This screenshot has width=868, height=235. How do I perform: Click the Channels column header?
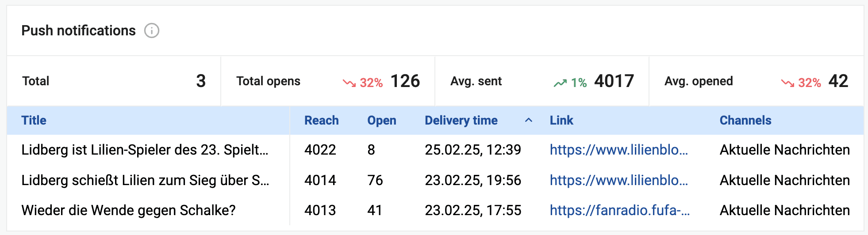click(745, 120)
